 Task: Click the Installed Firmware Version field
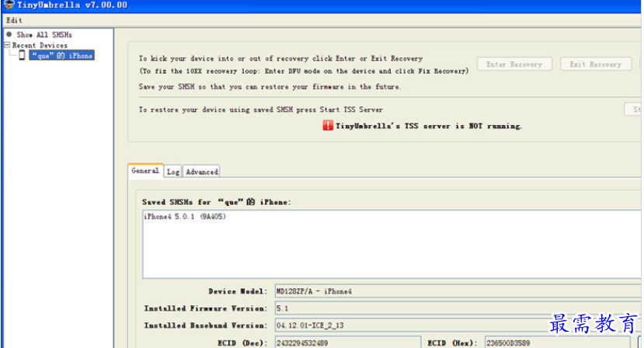[458, 308]
